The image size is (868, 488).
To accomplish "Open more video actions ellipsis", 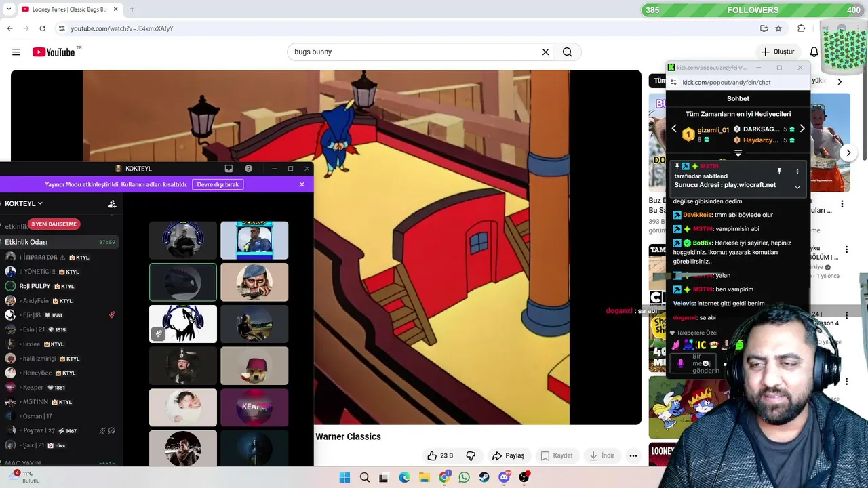I will (x=633, y=455).
